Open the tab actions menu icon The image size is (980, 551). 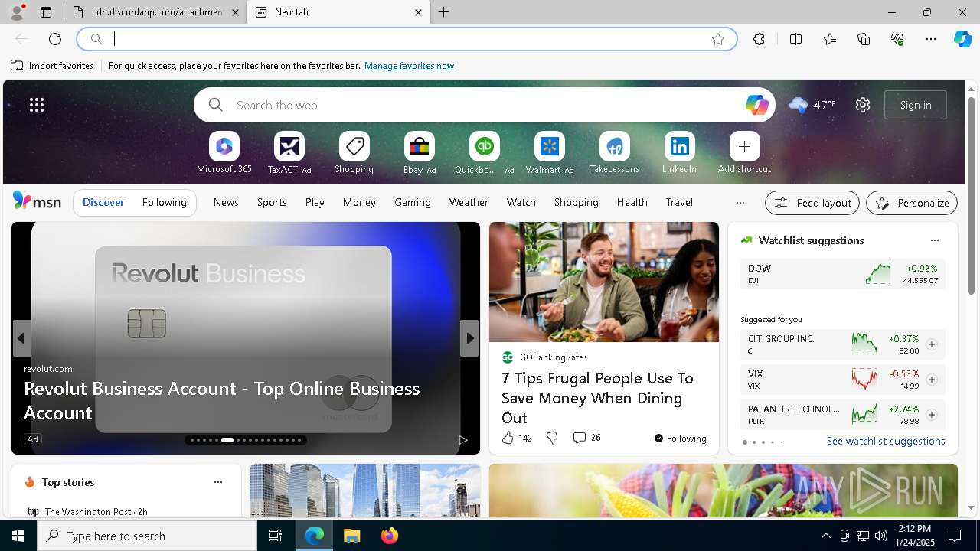pos(46,12)
